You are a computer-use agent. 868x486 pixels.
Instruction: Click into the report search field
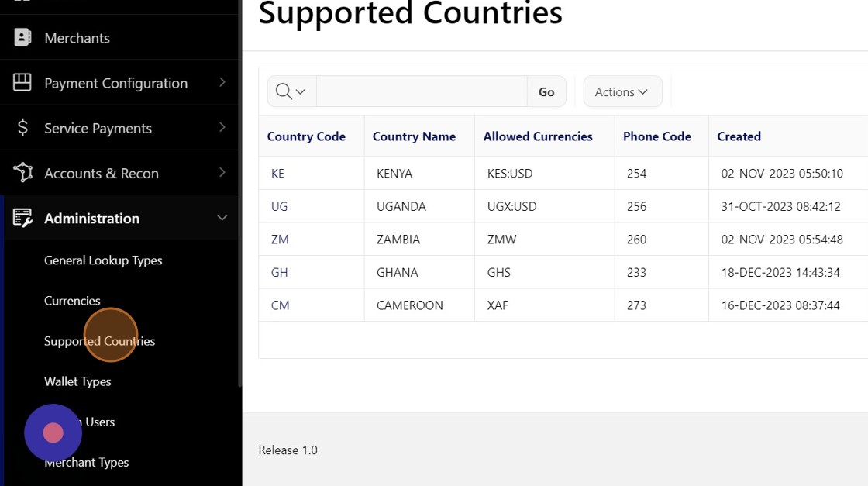coord(422,91)
